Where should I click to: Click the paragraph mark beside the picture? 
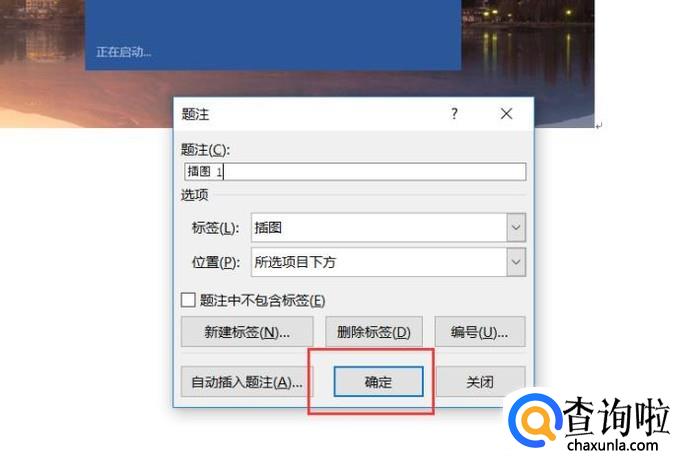point(599,126)
